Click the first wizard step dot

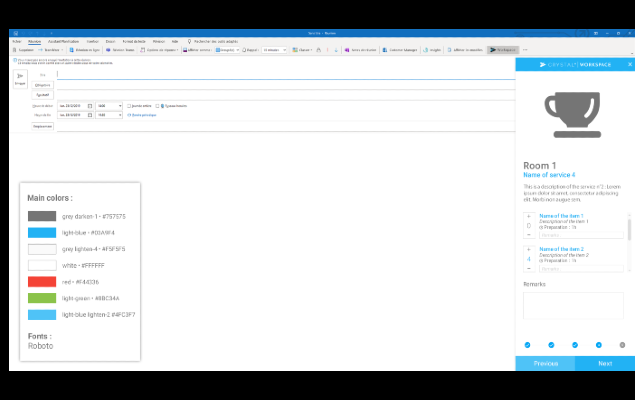pos(527,345)
